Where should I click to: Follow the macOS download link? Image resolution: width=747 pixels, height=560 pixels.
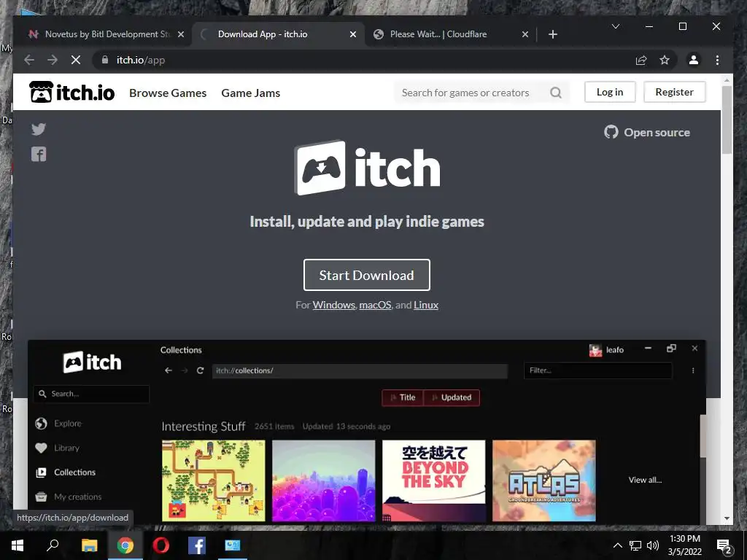375,305
